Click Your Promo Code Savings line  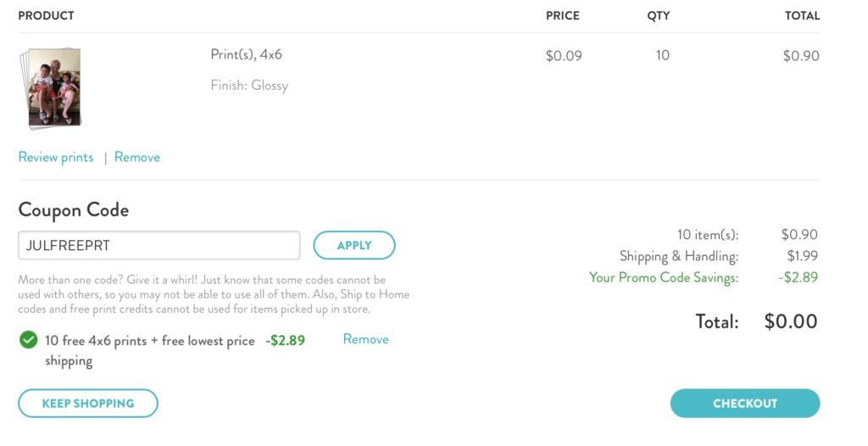tap(704, 277)
